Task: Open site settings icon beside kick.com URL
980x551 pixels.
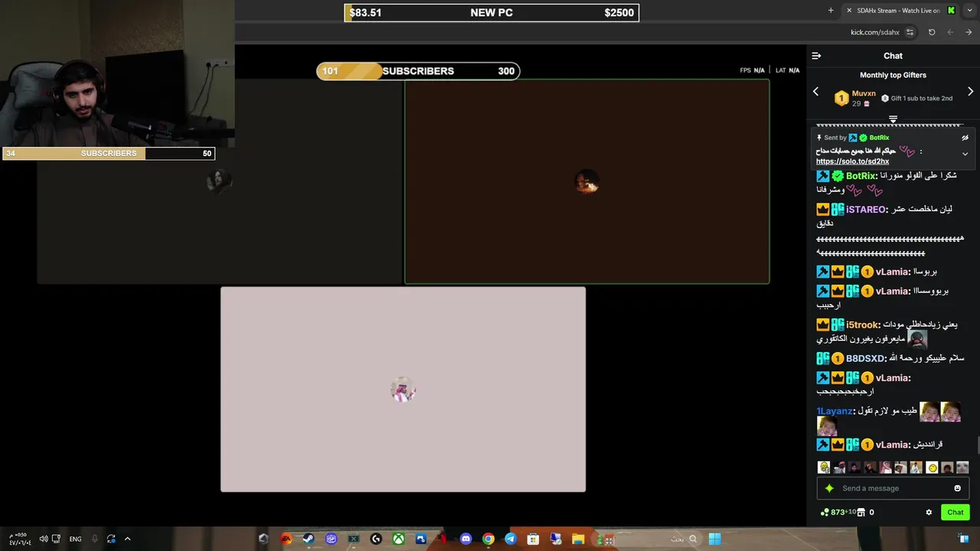Action: click(910, 32)
